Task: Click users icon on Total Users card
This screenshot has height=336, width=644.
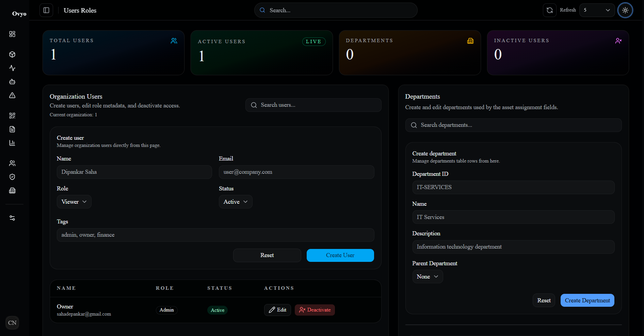Action: point(174,41)
